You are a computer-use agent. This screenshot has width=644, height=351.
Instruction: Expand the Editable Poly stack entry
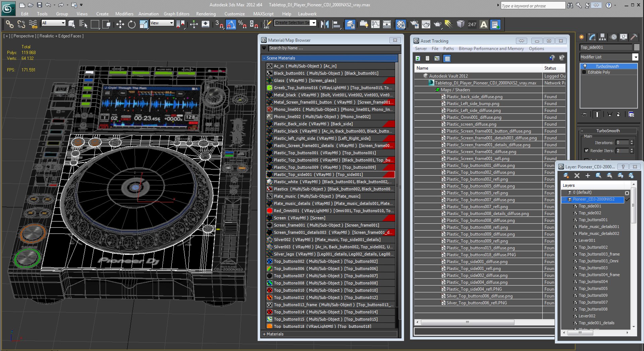click(584, 72)
